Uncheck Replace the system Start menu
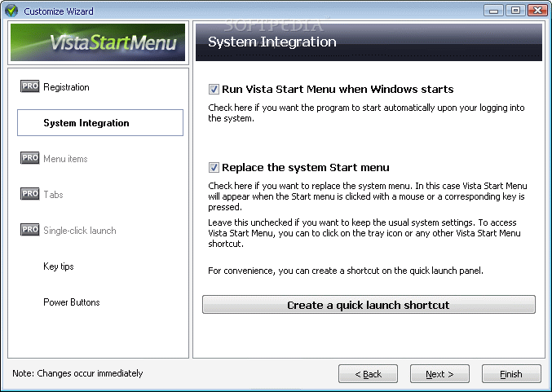The height and width of the screenshot is (392, 552). click(214, 167)
